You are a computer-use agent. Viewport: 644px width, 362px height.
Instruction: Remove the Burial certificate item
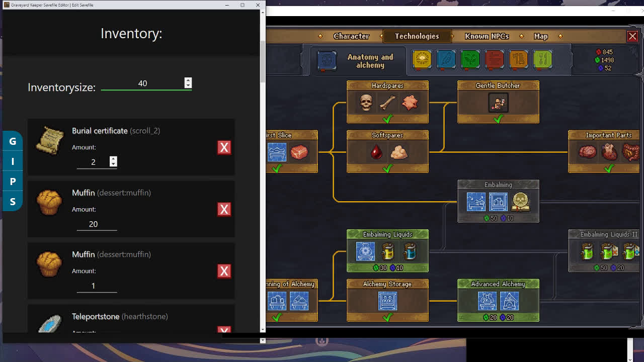[224, 147]
